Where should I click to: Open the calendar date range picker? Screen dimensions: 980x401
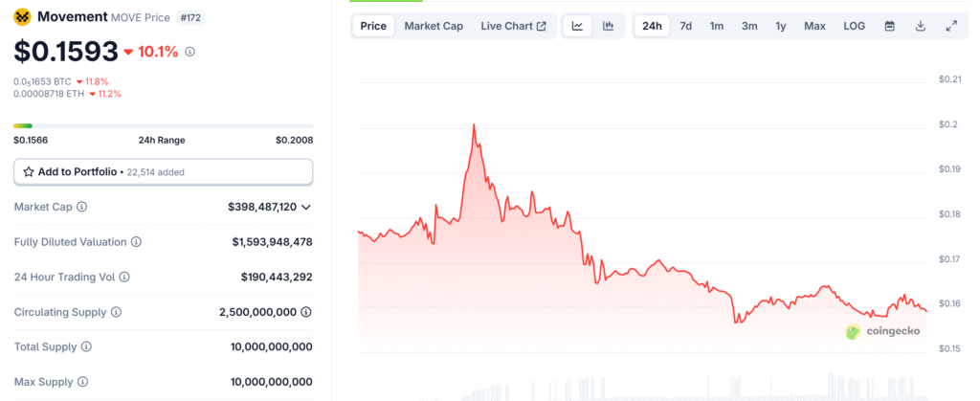[889, 26]
